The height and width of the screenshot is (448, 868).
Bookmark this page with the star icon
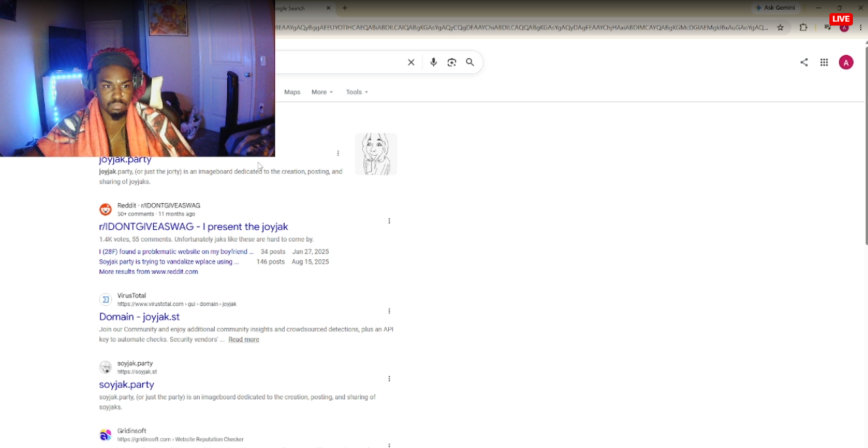coord(780,28)
